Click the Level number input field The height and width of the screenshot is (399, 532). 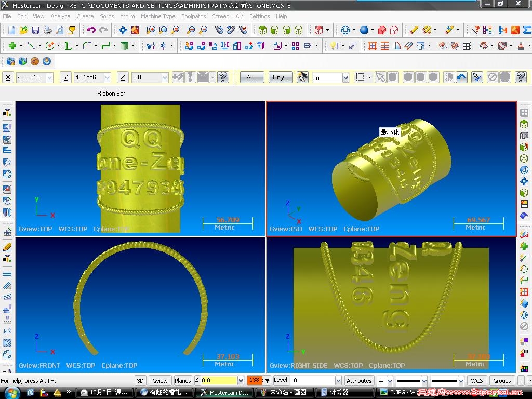tap(312, 381)
